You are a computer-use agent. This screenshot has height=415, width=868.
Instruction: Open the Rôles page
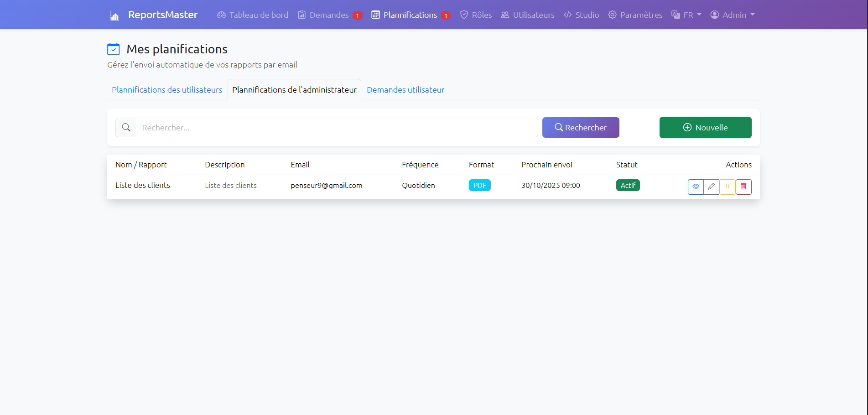click(x=476, y=15)
